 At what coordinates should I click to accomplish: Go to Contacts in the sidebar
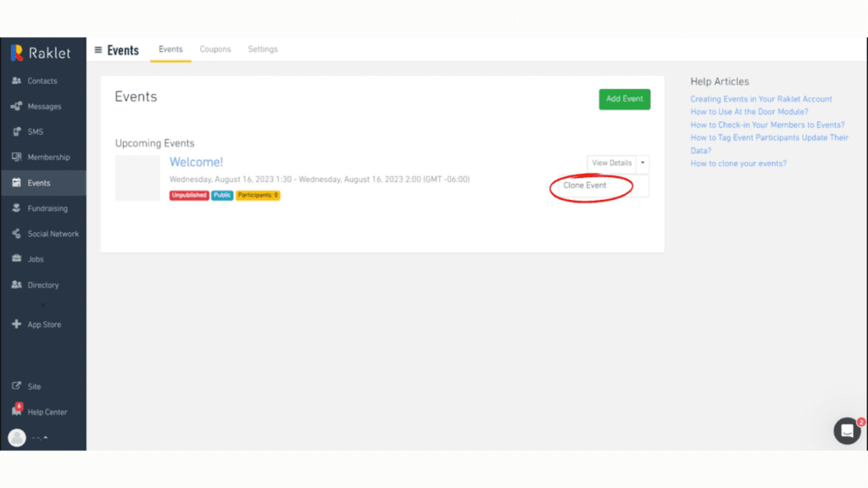pyautogui.click(x=42, y=80)
